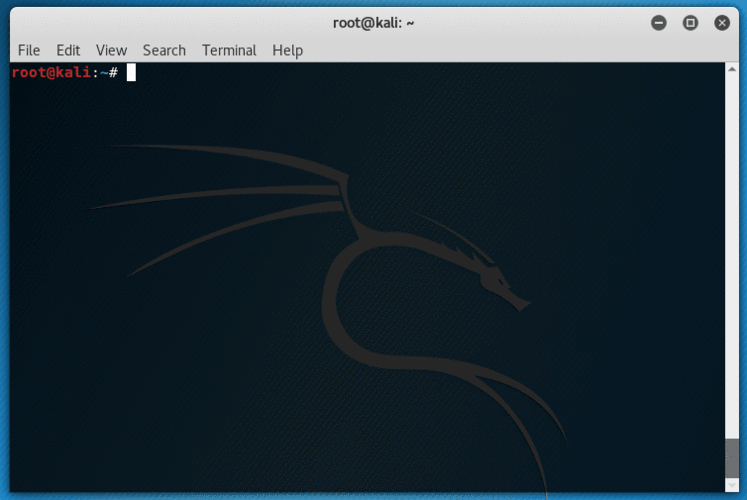The height and width of the screenshot is (500, 747).
Task: Click the terminal cursor block
Action: click(x=131, y=72)
